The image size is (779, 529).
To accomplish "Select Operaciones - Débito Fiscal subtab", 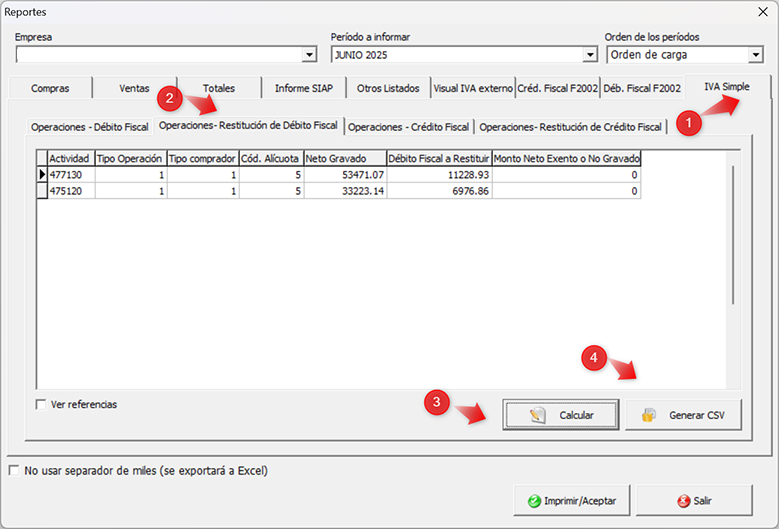I will click(89, 127).
